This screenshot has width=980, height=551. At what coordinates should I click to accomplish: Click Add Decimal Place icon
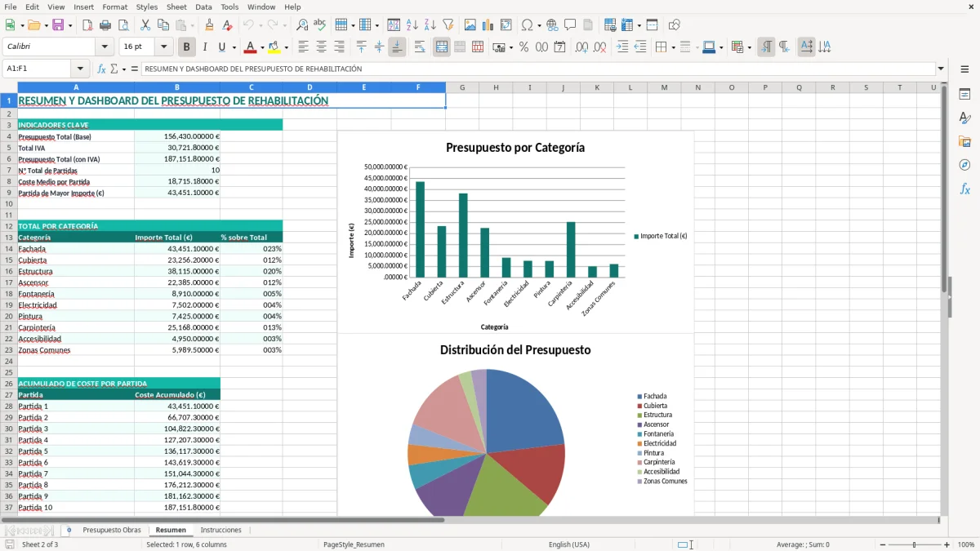[x=581, y=47]
